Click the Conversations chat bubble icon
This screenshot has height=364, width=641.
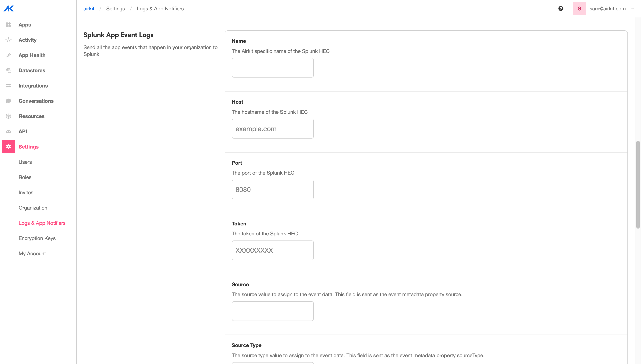(8, 101)
